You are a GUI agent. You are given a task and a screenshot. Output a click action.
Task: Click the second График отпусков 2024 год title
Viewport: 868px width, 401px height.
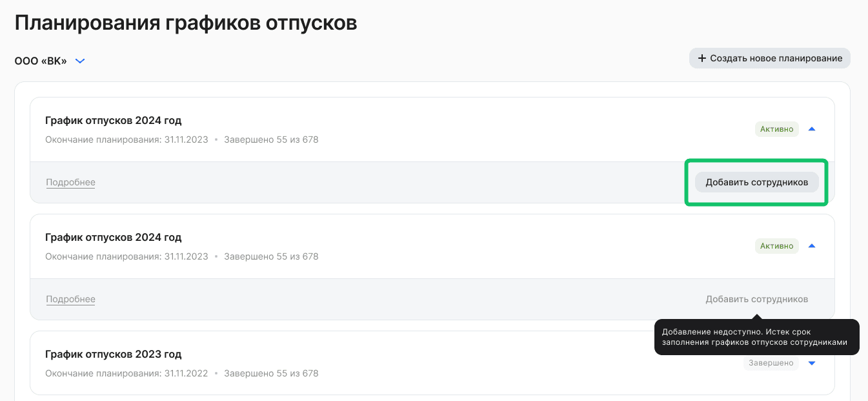tap(114, 237)
